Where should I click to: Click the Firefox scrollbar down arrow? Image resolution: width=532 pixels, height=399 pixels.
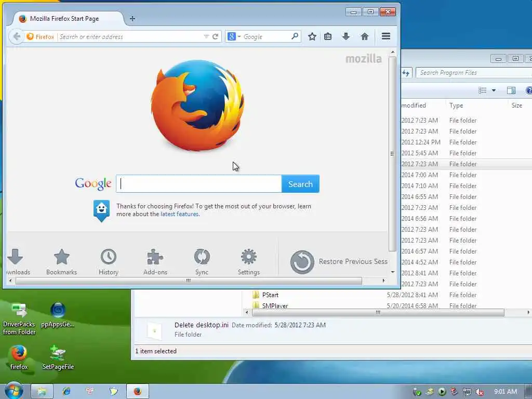[393, 272]
